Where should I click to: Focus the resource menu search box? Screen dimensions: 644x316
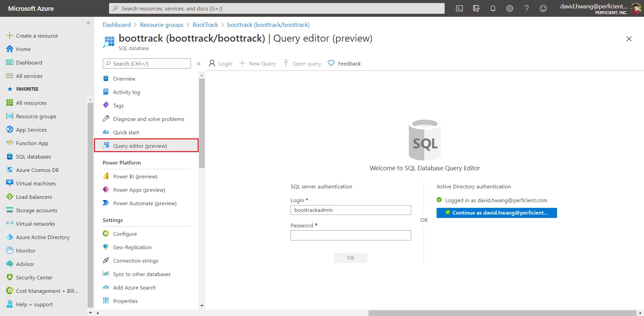pyautogui.click(x=147, y=63)
